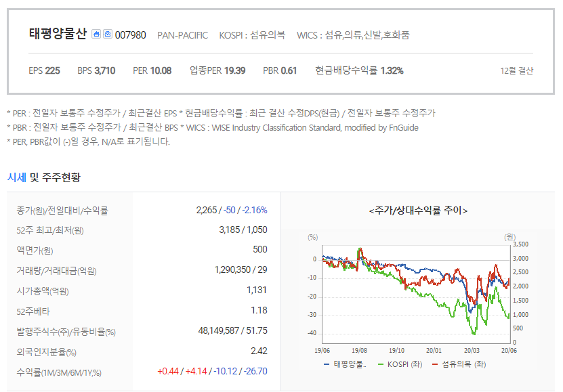
Task: Click the KOSPI (좌) legend entry
Action: tap(400, 364)
